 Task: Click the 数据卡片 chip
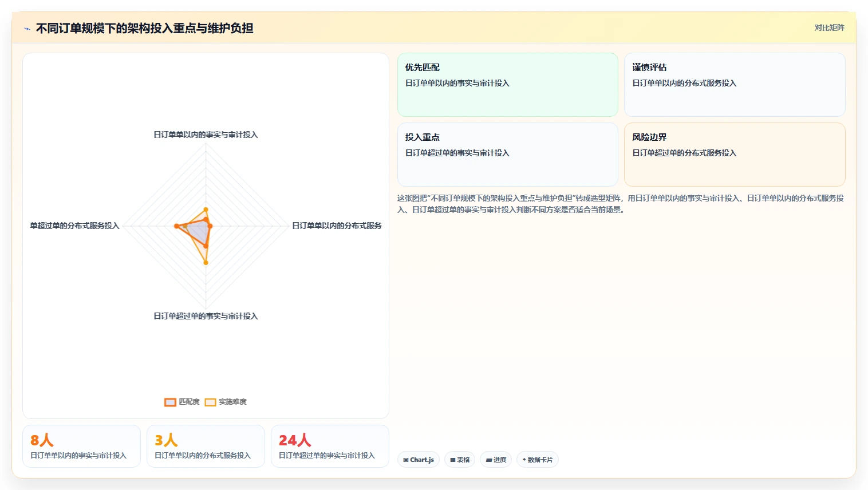[537, 460]
